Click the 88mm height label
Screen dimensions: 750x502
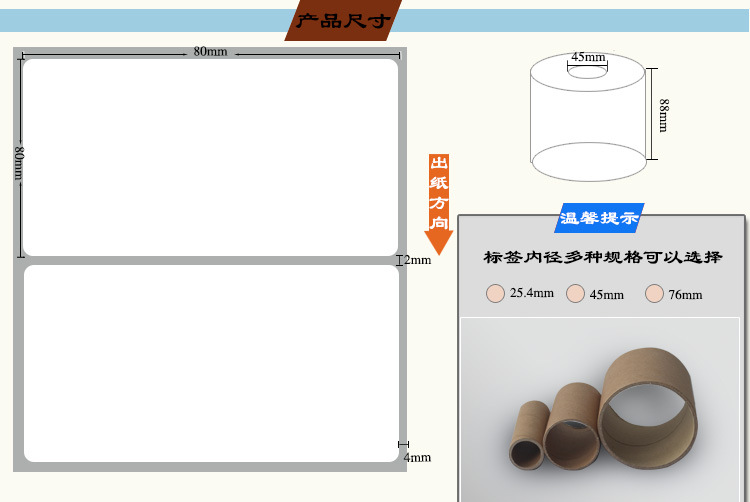pyautogui.click(x=662, y=114)
